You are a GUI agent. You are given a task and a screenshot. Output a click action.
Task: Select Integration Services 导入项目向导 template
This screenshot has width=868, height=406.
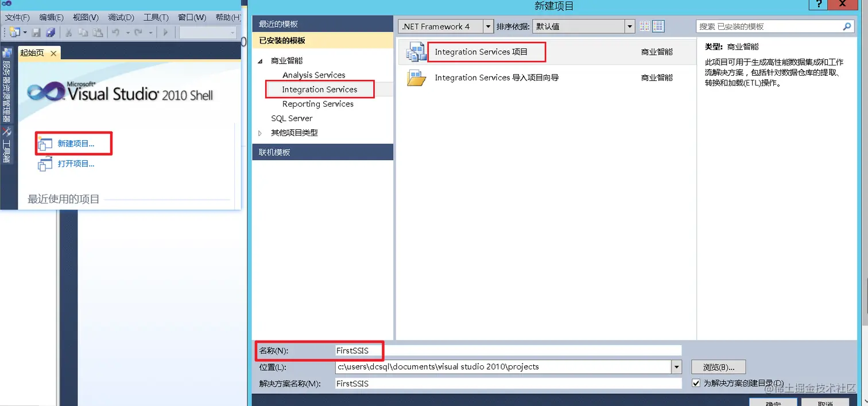(546, 78)
